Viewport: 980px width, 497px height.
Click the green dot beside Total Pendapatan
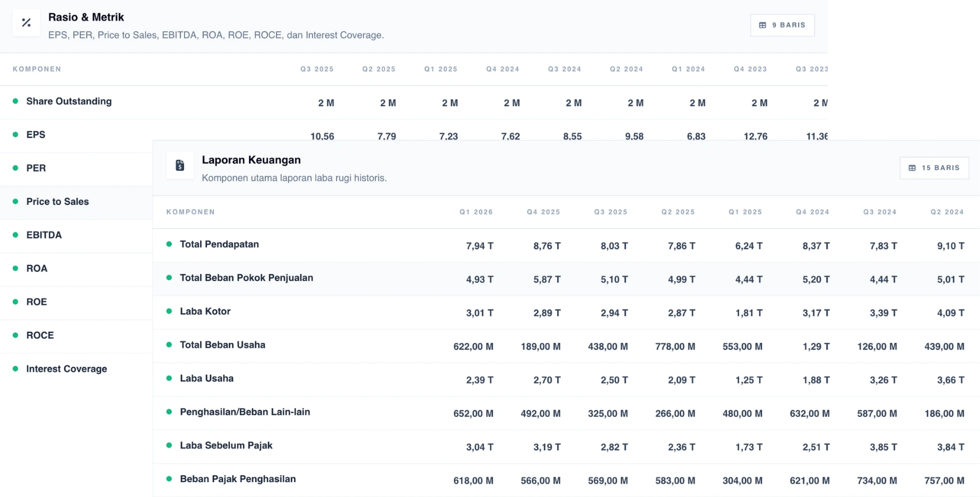click(169, 244)
